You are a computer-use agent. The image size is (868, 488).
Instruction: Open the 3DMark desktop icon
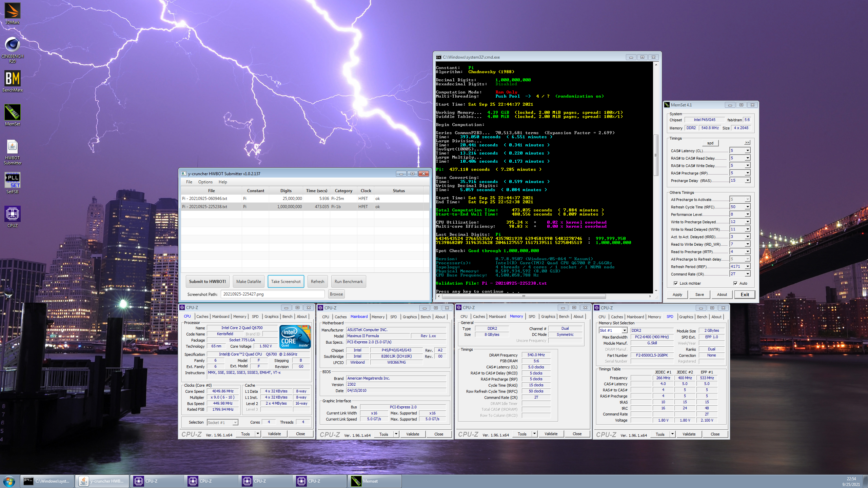coord(13,14)
